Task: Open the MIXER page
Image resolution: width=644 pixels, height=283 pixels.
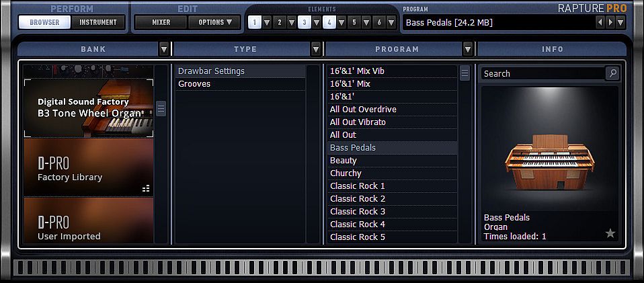Action: click(161, 22)
